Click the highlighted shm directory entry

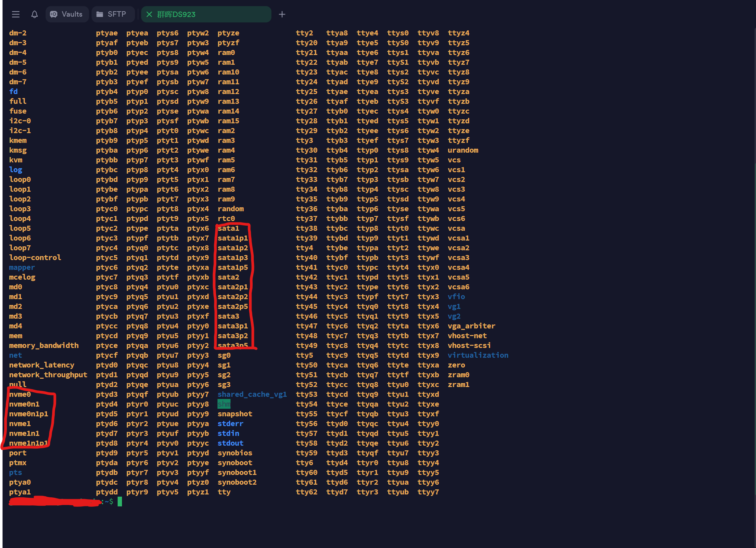224,404
